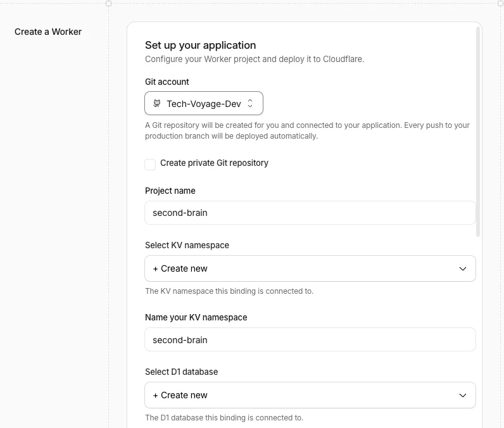Viewport: 504px width, 428px height.
Task: Enable Create private Git repository checkbox
Action: pos(150,164)
